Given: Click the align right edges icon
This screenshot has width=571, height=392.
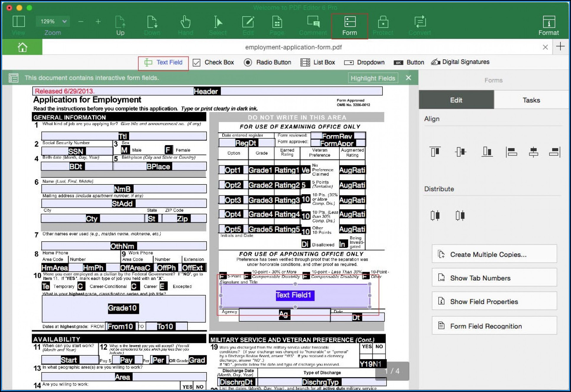Looking at the screenshot, I should [x=554, y=152].
